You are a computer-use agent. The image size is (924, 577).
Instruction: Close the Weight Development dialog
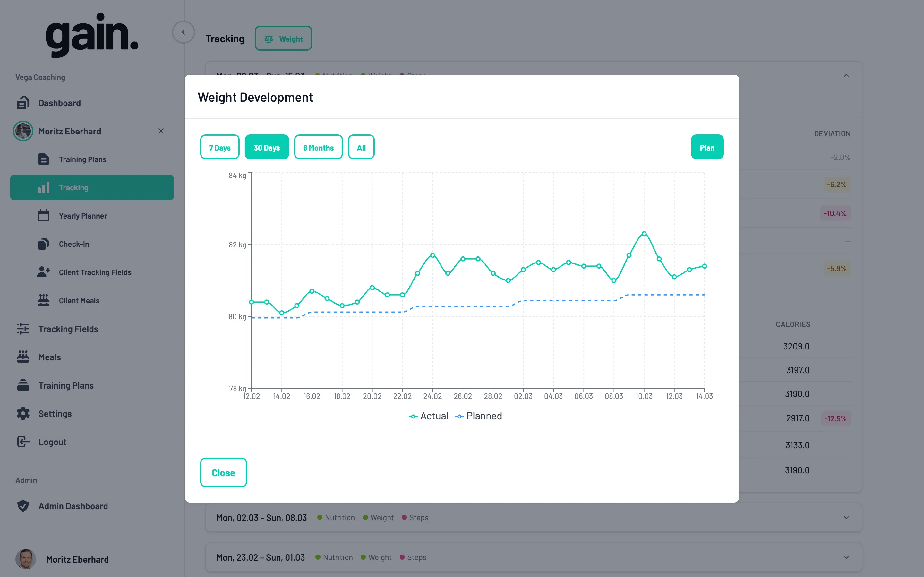(x=224, y=472)
